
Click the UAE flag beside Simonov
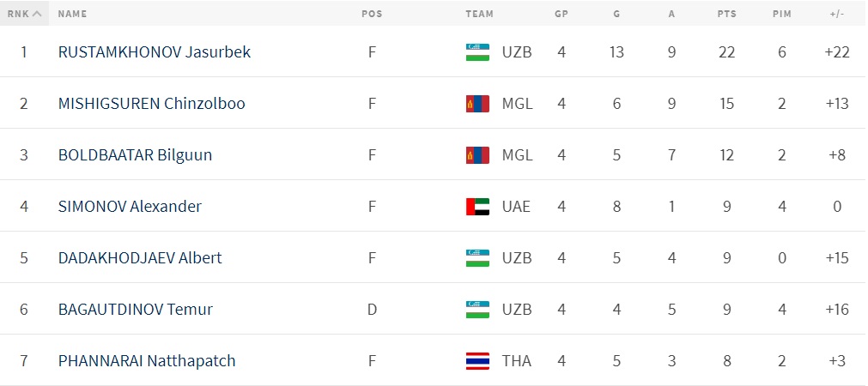477,207
